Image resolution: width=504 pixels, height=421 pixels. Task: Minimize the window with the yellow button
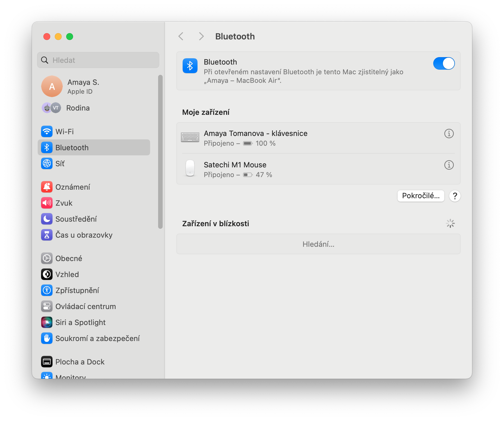(x=58, y=37)
